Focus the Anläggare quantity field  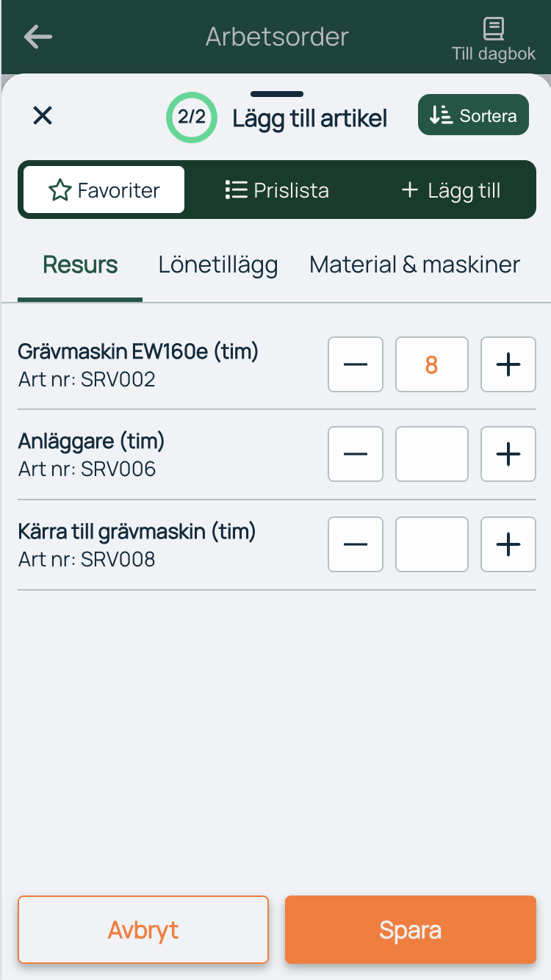point(432,454)
